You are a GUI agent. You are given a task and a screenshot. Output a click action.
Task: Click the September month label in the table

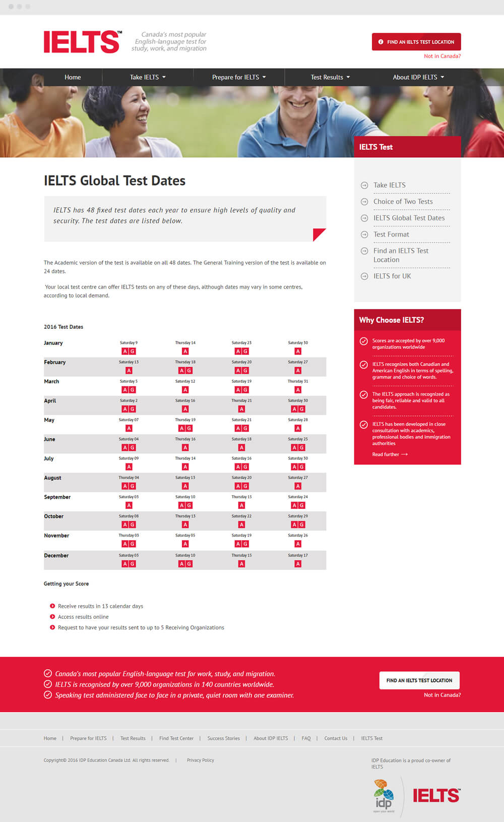[x=57, y=497]
